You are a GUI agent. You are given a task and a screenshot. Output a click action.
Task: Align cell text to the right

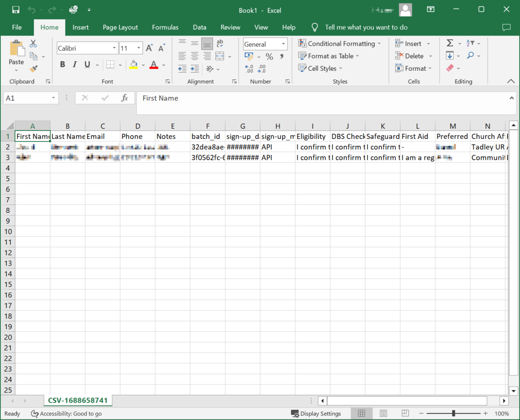207,56
